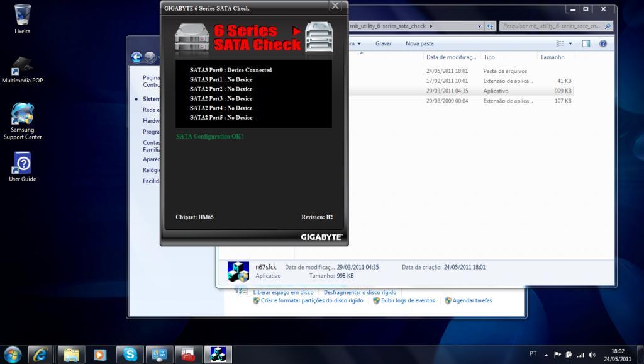Expand the breadcrumb arrow after mb_utility_6-series_sata_check
This screenshot has width=644, height=364.
click(431, 26)
